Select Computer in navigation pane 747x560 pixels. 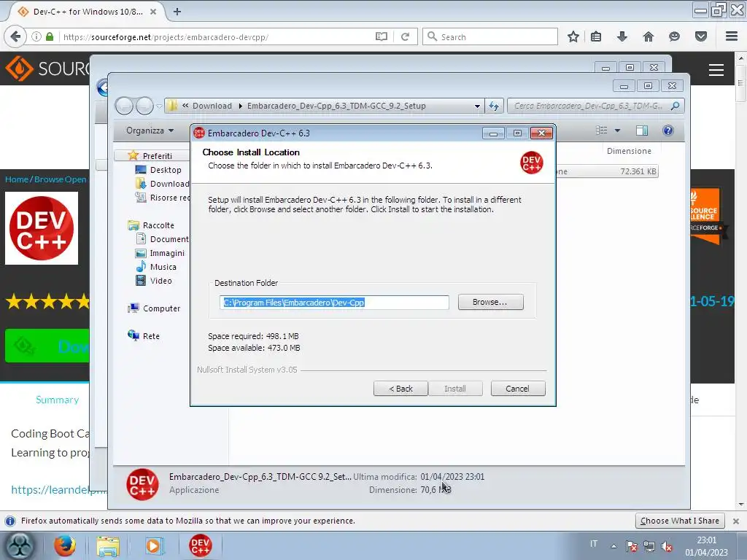pyautogui.click(x=155, y=308)
